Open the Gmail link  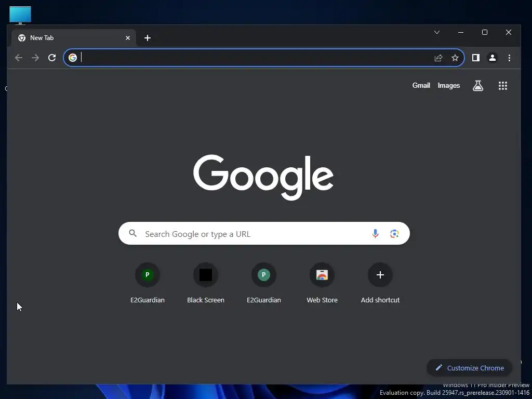pyautogui.click(x=421, y=86)
